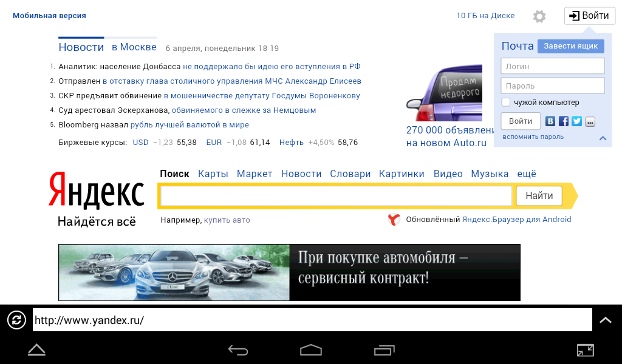622x364 pixels.
Task: Open "Яндекс.Браузер для Android" link
Action: (516, 220)
